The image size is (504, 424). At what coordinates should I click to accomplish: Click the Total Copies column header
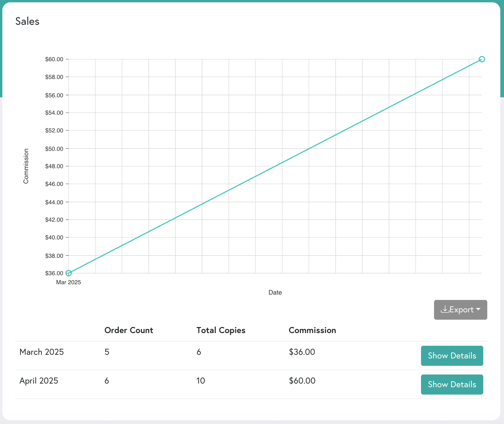coord(221,330)
